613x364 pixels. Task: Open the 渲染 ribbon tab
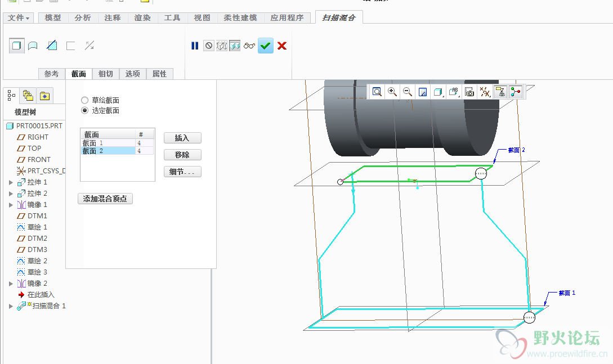142,18
